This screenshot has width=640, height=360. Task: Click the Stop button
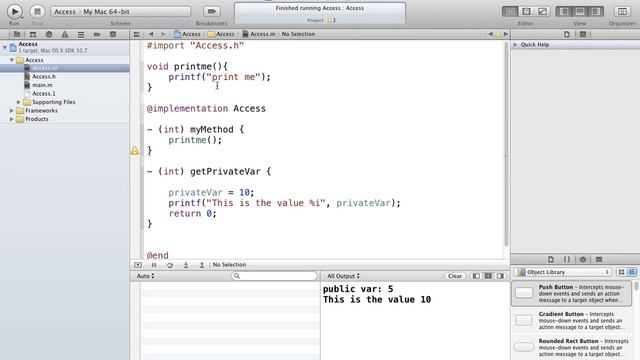pos(37,11)
